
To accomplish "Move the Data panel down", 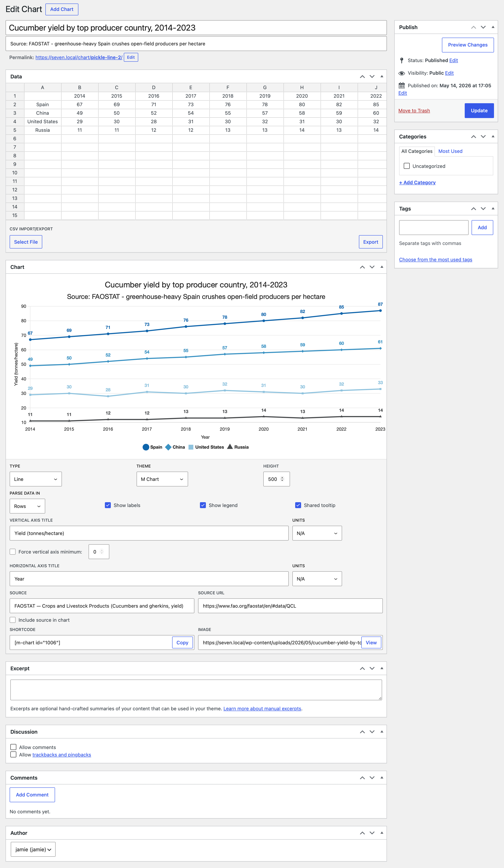I will pyautogui.click(x=372, y=77).
